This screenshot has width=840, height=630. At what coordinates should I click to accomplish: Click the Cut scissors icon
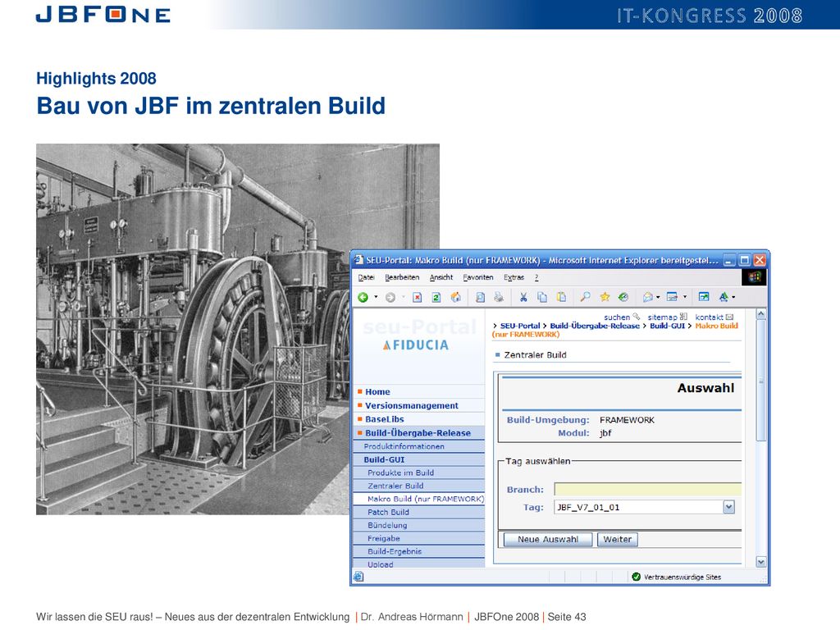[x=523, y=297]
